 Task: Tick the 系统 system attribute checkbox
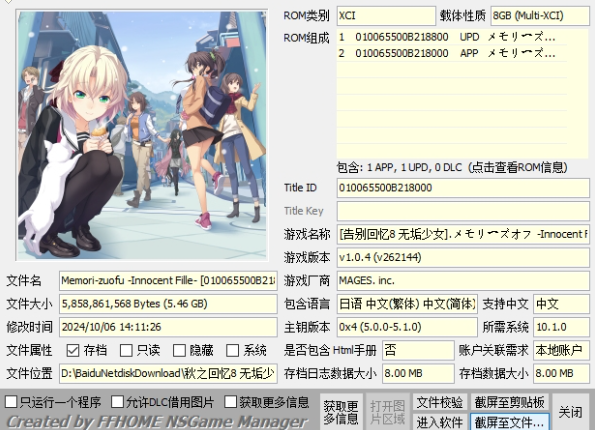click(x=232, y=350)
